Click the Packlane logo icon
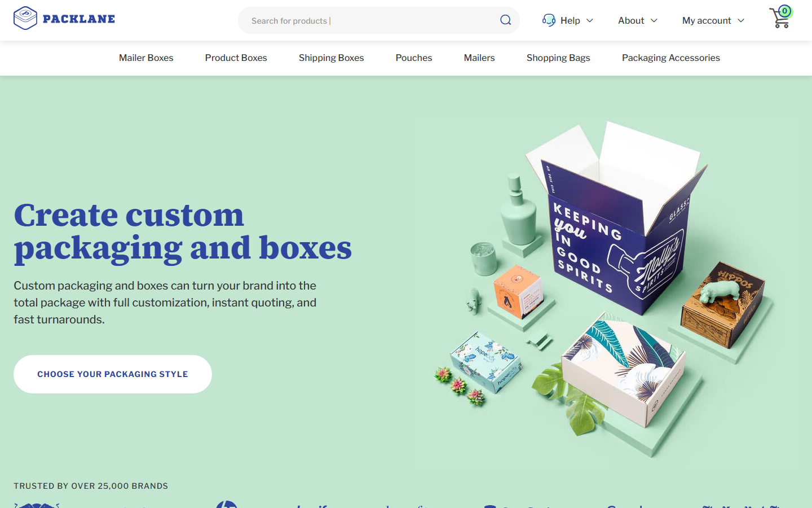This screenshot has height=508, width=812. [x=25, y=19]
